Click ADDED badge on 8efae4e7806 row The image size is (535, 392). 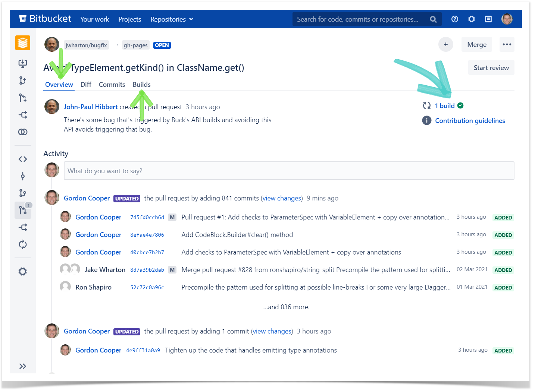[503, 235]
